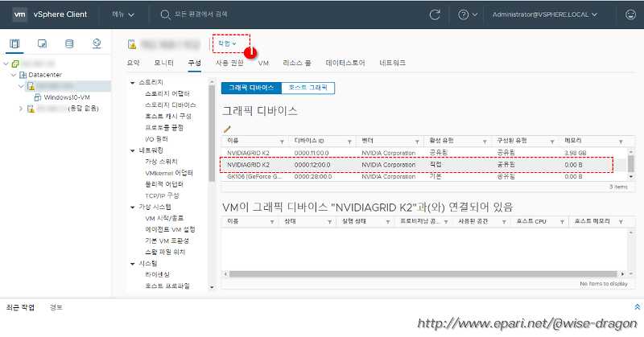Open the 요약 tab
This screenshot has width=644, height=337.
(133, 63)
